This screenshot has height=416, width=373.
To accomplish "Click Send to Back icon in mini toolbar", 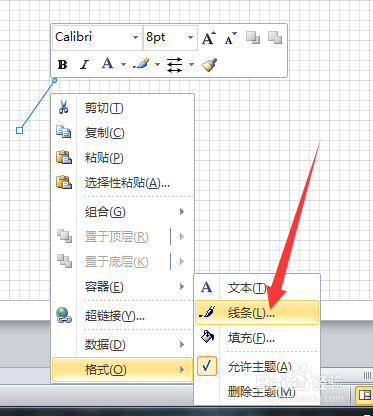I will tap(275, 38).
